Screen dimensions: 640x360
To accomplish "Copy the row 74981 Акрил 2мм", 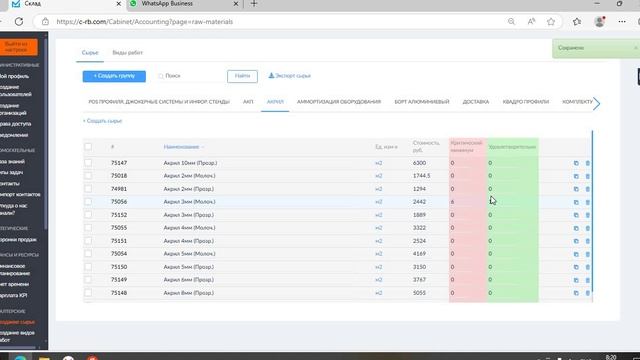I will point(576,189).
